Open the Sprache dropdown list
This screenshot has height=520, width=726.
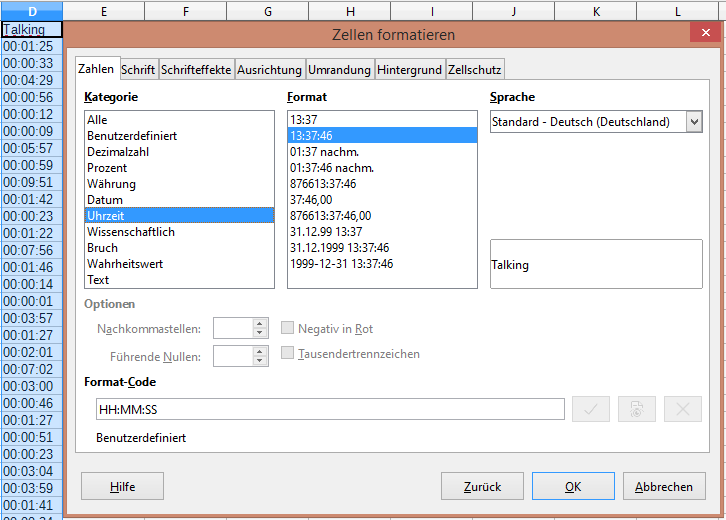coord(694,122)
